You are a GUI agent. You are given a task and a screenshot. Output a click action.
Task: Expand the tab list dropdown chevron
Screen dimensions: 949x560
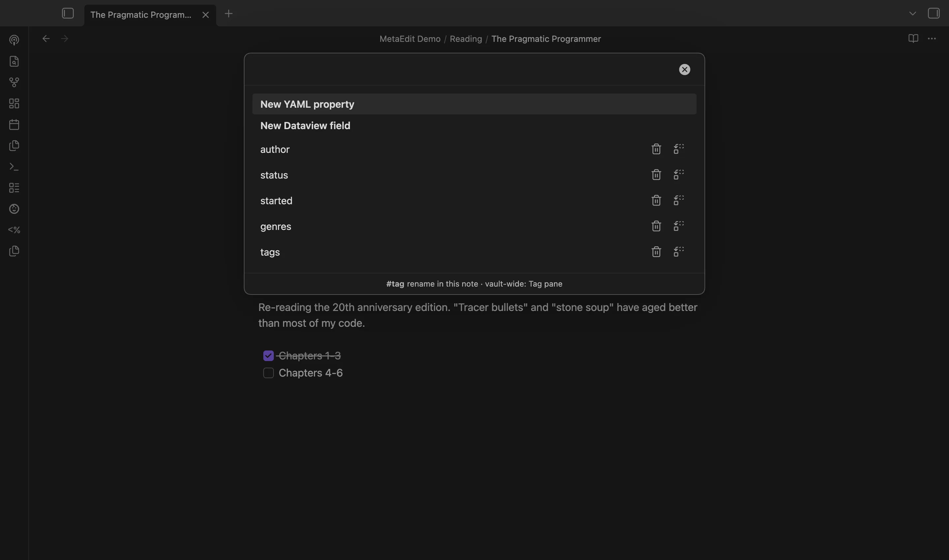pos(912,14)
